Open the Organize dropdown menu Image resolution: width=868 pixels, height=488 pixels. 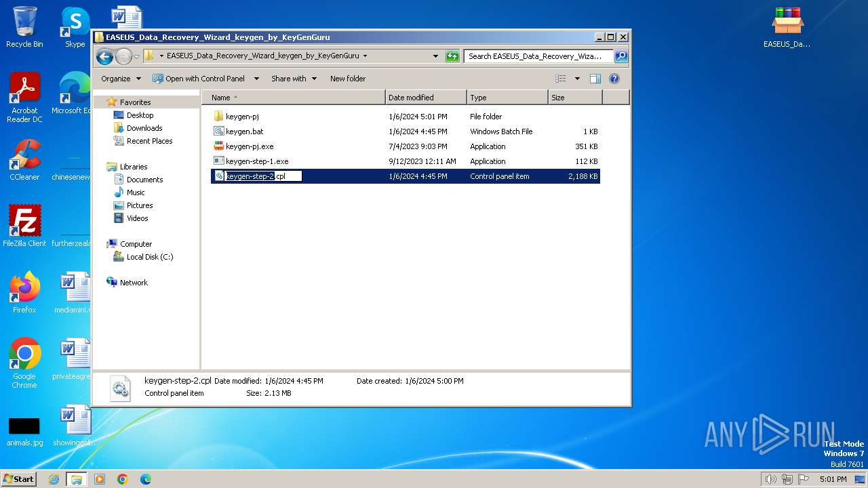coord(121,79)
